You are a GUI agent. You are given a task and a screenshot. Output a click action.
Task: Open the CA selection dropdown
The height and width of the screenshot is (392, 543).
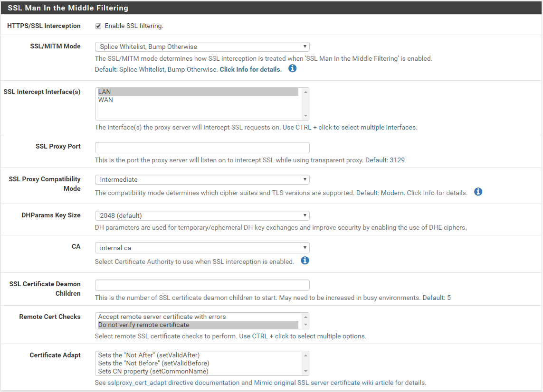point(202,248)
